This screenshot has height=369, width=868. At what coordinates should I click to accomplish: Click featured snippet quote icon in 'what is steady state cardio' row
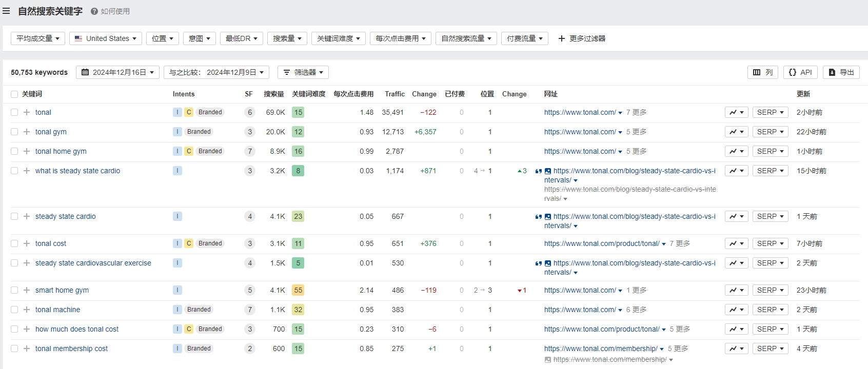pyautogui.click(x=539, y=171)
